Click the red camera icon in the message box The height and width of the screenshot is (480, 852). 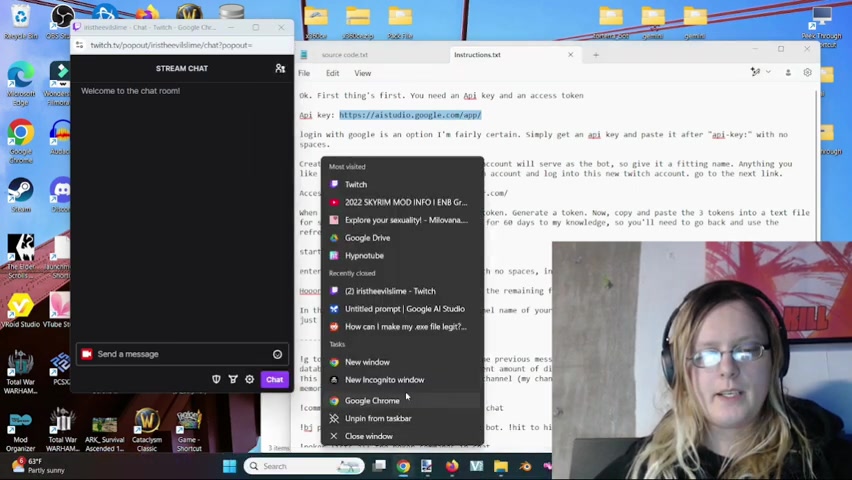point(87,354)
